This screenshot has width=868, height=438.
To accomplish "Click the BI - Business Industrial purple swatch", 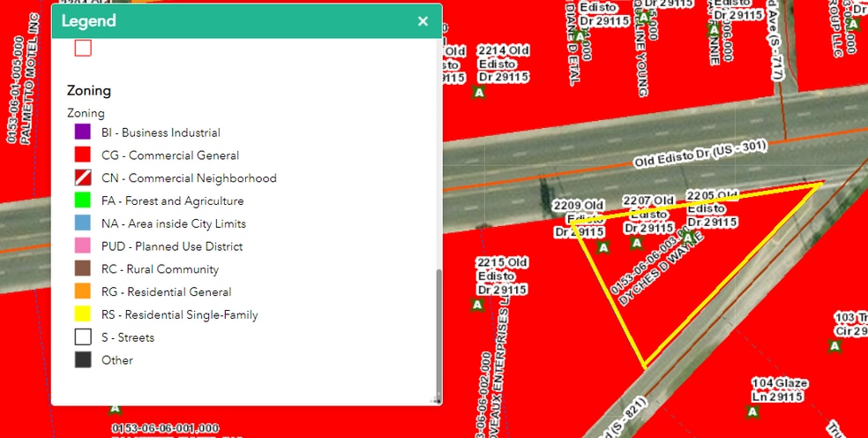I will coord(83,132).
